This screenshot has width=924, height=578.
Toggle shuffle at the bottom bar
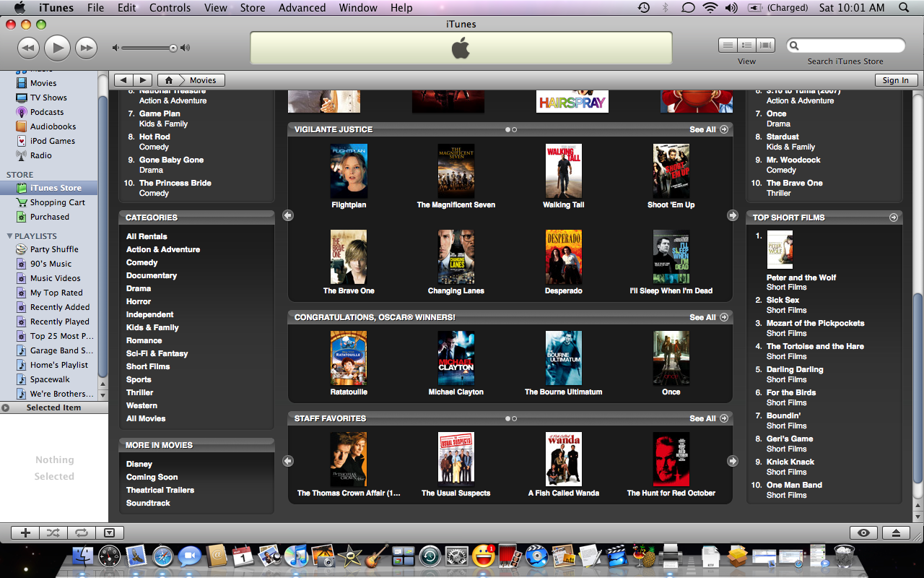tap(53, 532)
